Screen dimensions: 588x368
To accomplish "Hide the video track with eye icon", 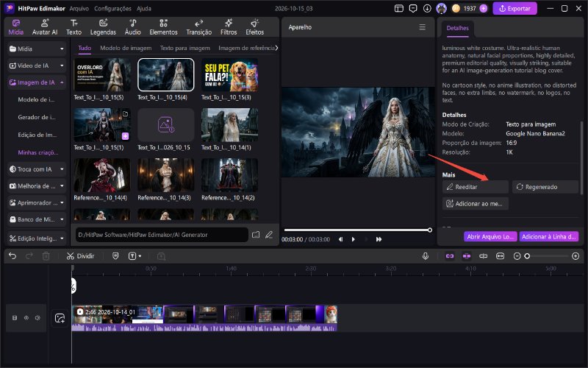I will tap(26, 318).
